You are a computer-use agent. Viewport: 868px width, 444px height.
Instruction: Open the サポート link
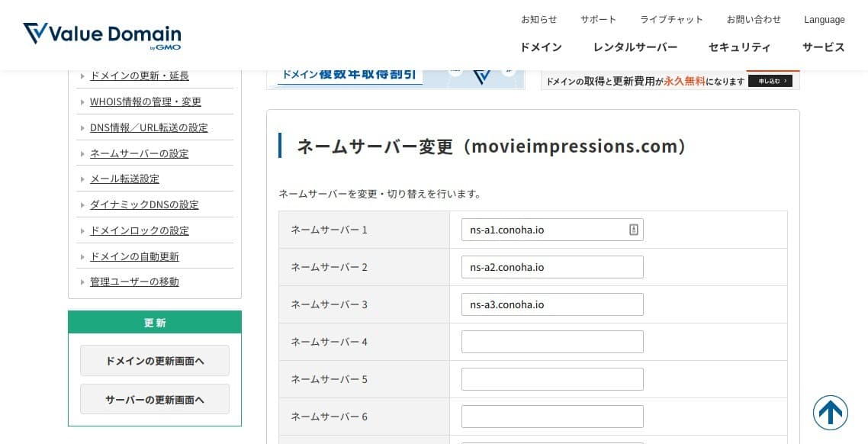click(x=598, y=19)
